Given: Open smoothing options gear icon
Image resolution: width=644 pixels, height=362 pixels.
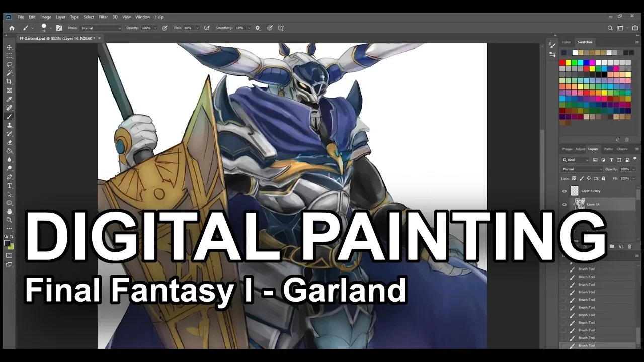Looking at the screenshot, I should coord(258,28).
